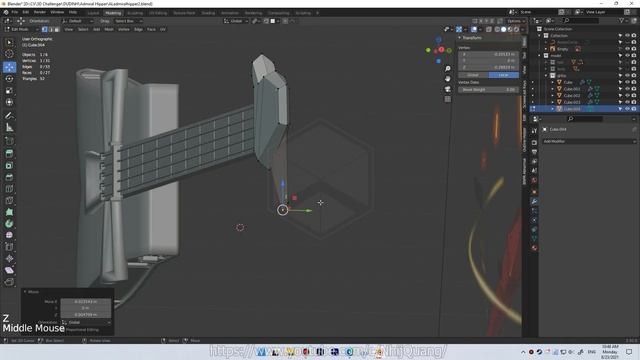Collapse the Move operator panel

pyautogui.click(x=25, y=292)
